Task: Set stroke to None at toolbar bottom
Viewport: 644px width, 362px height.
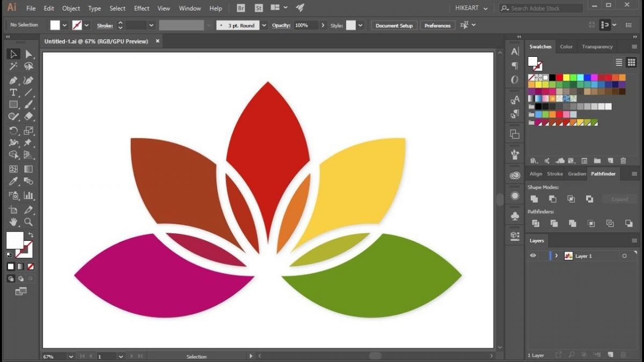Action: point(30,267)
